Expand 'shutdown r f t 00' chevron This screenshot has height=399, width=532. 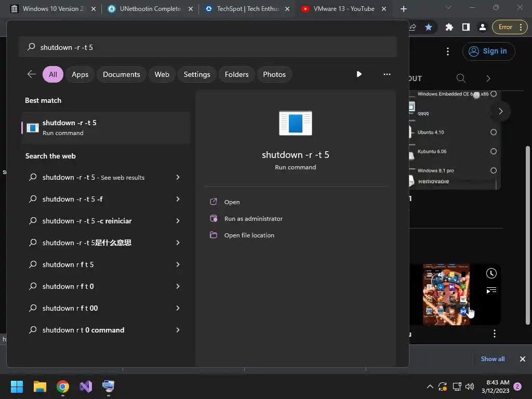pos(178,308)
